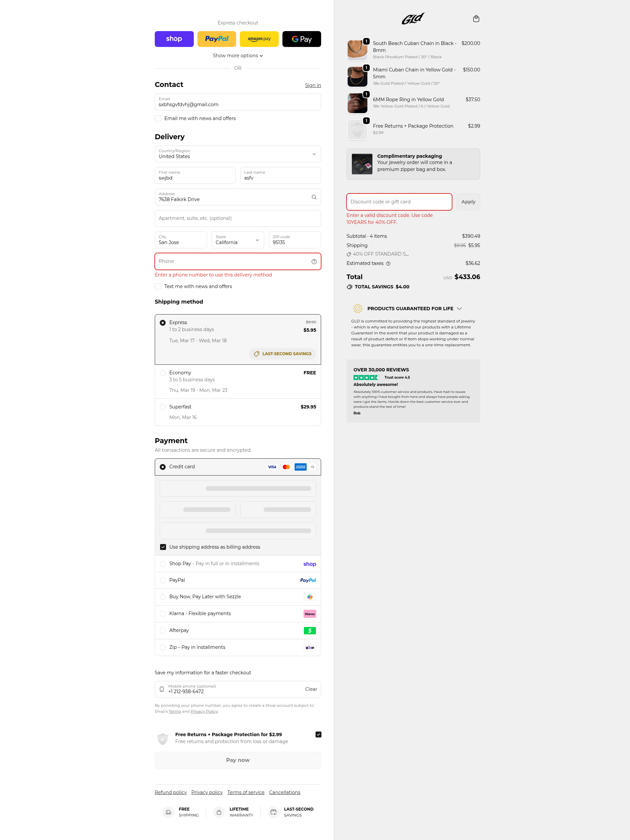Click the Klarna payment logo
This screenshot has height=840, width=630.
(310, 614)
